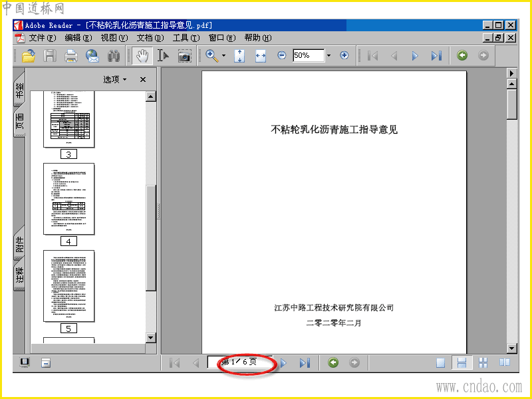Switch to the 附件 side tab
The width and height of the screenshot is (532, 399).
tap(19, 244)
